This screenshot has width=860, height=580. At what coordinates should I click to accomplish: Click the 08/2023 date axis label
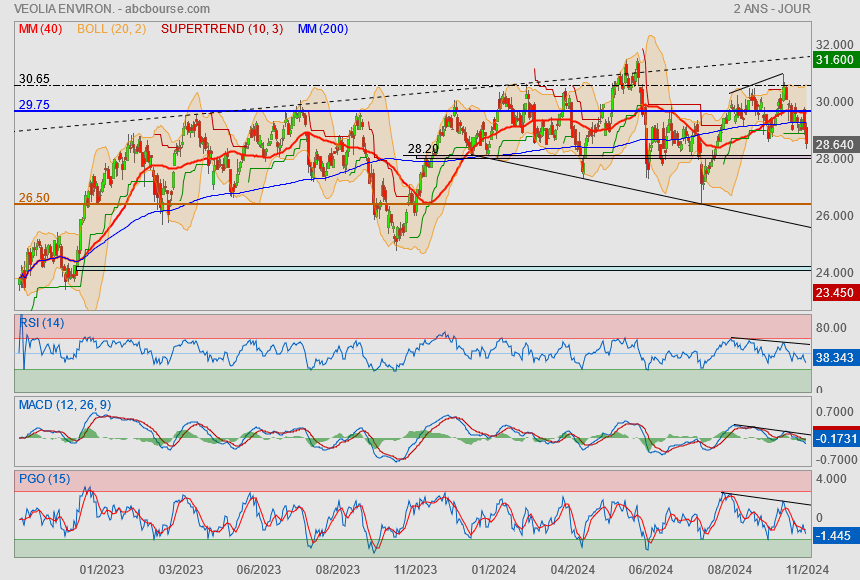tap(337, 570)
